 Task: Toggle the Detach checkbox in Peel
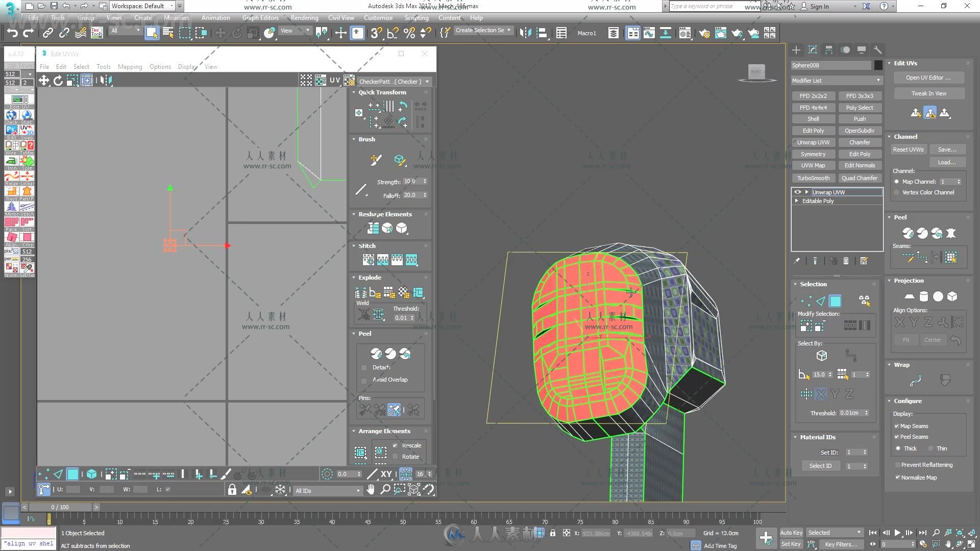(364, 368)
